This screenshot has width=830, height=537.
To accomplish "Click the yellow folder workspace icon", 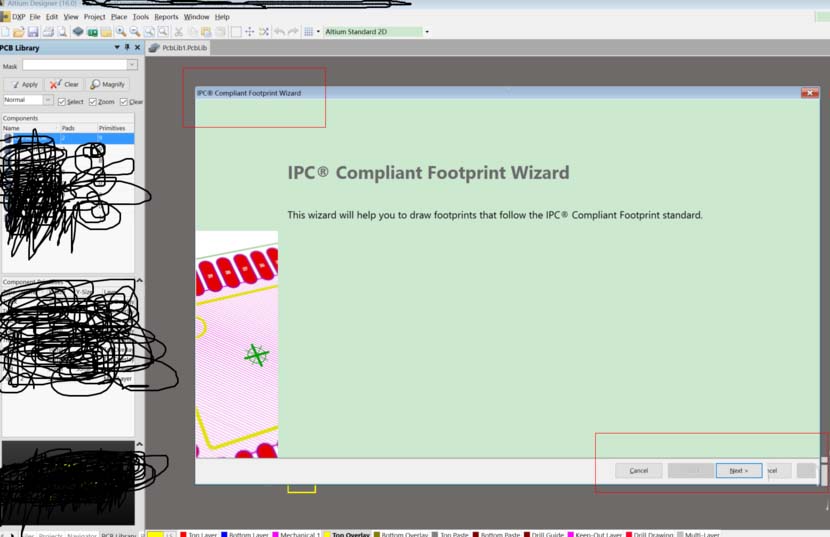I will point(106,32).
